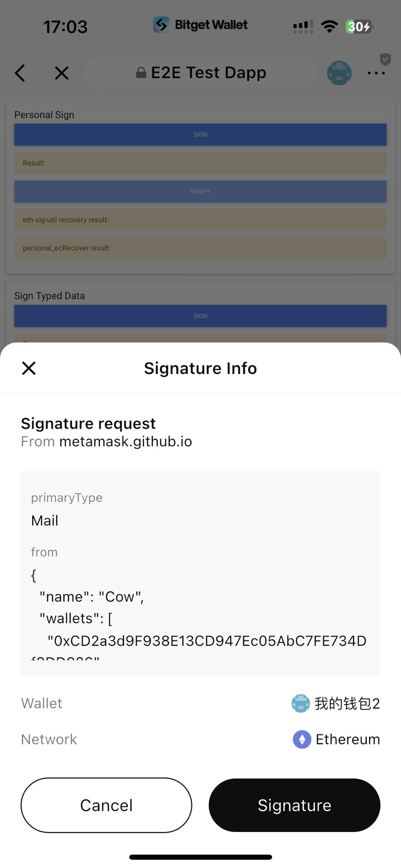The width and height of the screenshot is (401, 868).
Task: Tap the wallet avatar in browser bar
Action: point(339,73)
